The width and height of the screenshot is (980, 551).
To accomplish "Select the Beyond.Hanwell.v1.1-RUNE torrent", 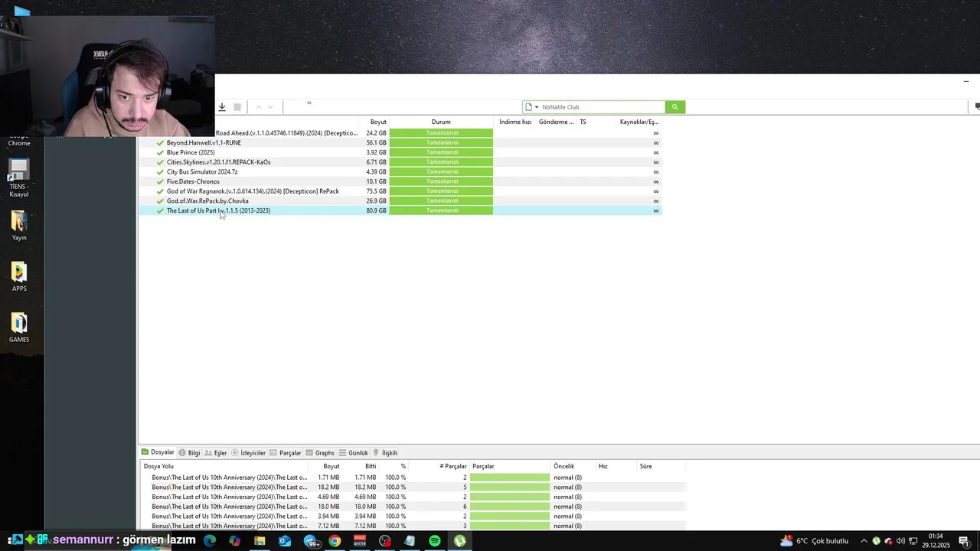I will click(x=204, y=143).
